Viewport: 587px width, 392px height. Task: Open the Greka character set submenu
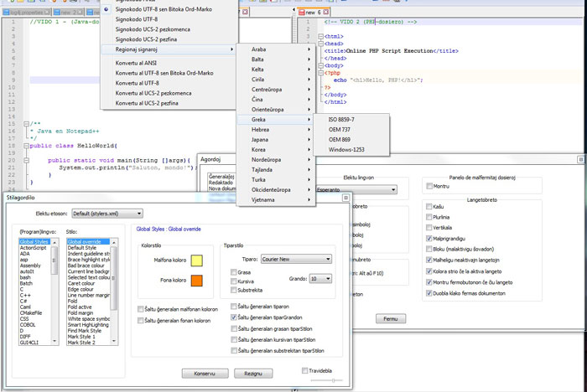click(276, 119)
